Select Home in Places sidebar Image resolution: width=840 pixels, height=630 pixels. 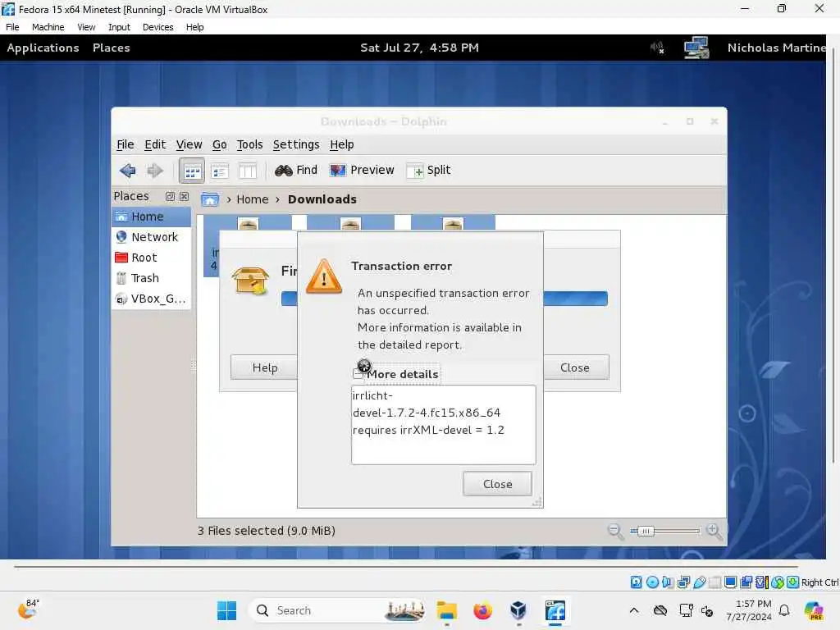pyautogui.click(x=152, y=217)
